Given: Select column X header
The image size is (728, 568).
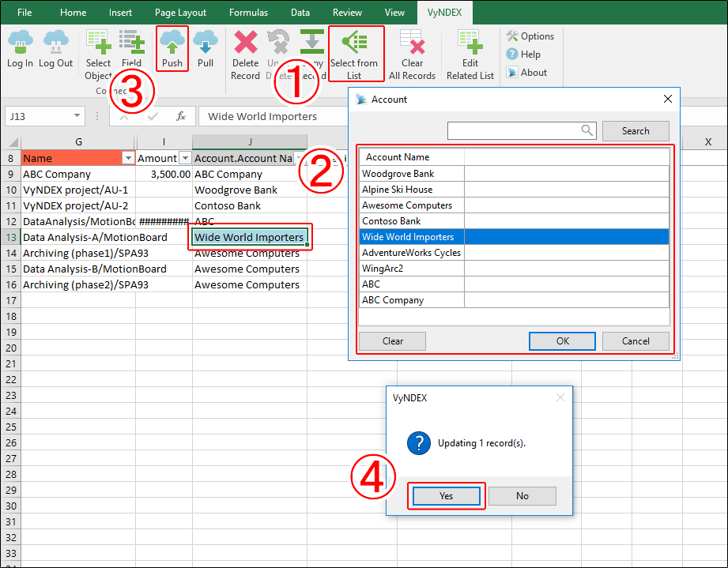Looking at the screenshot, I should pos(707,142).
